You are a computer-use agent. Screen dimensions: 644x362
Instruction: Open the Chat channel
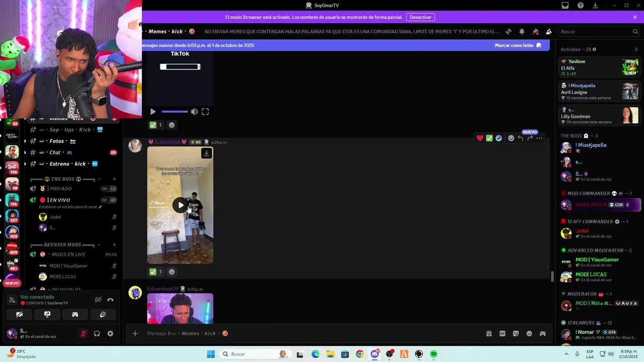pos(72,152)
